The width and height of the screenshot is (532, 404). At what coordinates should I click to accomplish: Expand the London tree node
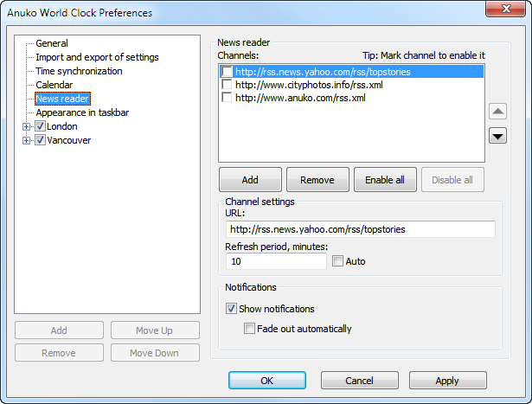(x=27, y=126)
